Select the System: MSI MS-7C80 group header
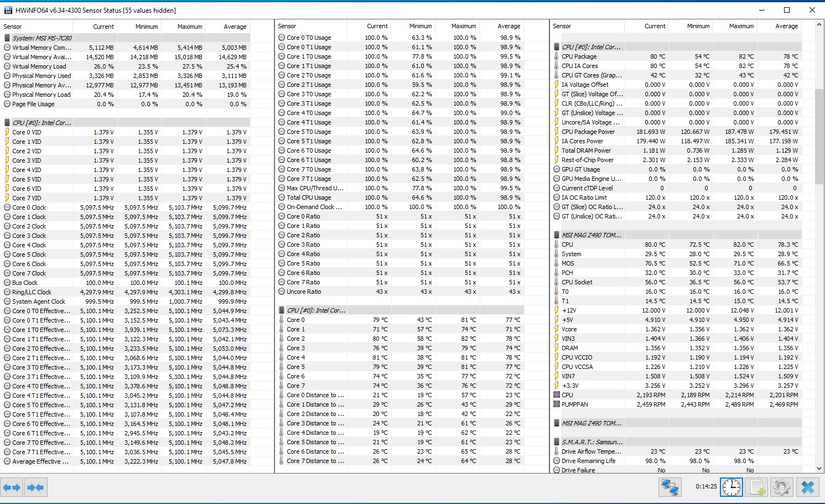825x504 pixels. (x=126, y=38)
